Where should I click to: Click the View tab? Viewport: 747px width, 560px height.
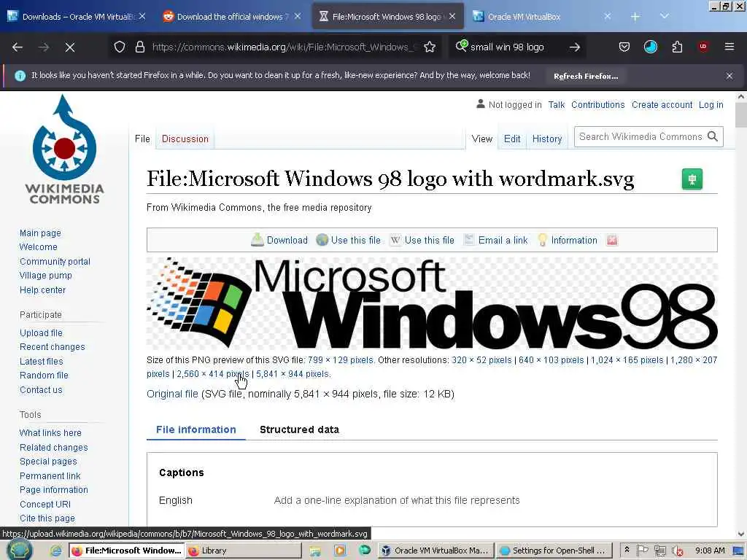pos(481,139)
